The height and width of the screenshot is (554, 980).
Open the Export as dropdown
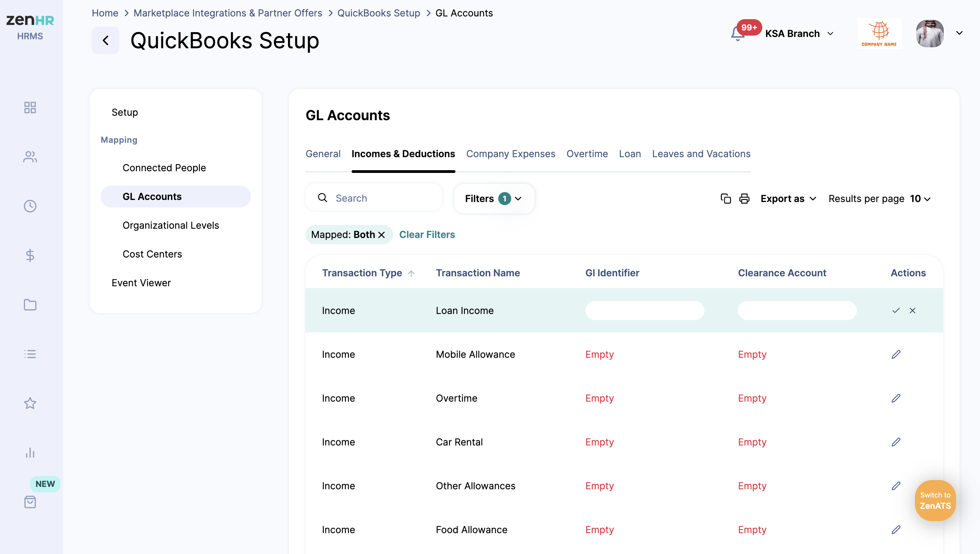pos(788,199)
